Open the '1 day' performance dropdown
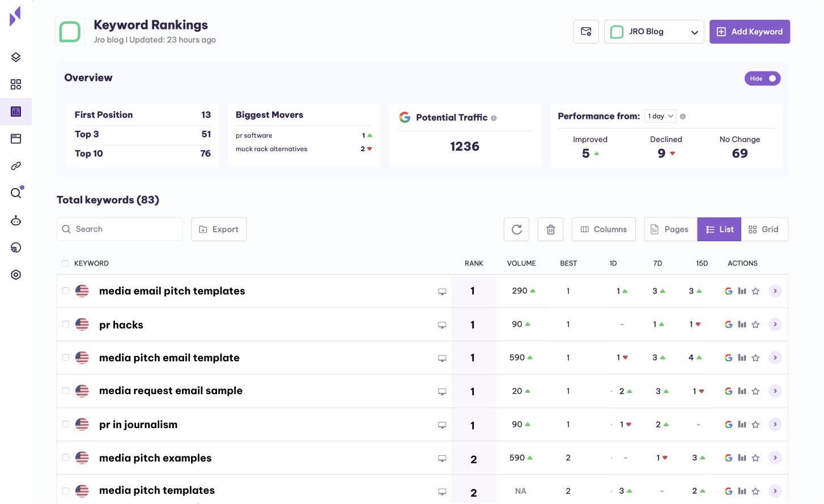The image size is (824, 504). pos(660,116)
